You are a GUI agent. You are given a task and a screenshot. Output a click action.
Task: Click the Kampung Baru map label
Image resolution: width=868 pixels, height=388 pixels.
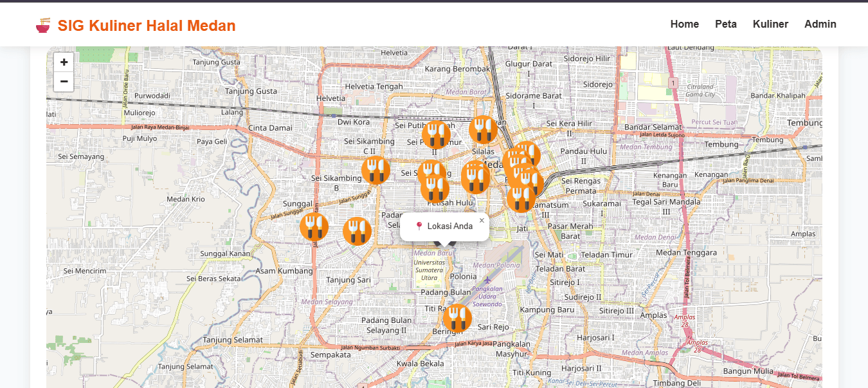pyautogui.click(x=547, y=309)
